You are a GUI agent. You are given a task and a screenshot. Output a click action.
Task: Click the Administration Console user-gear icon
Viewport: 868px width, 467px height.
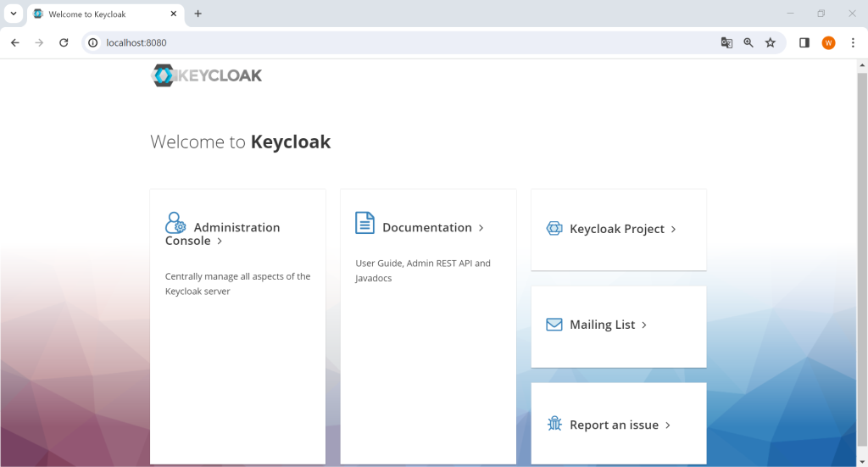175,222
